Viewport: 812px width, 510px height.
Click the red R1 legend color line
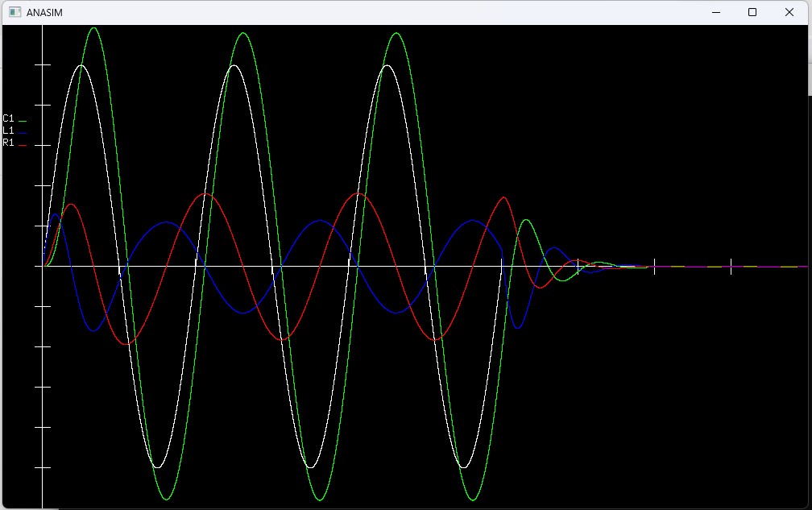point(23,146)
